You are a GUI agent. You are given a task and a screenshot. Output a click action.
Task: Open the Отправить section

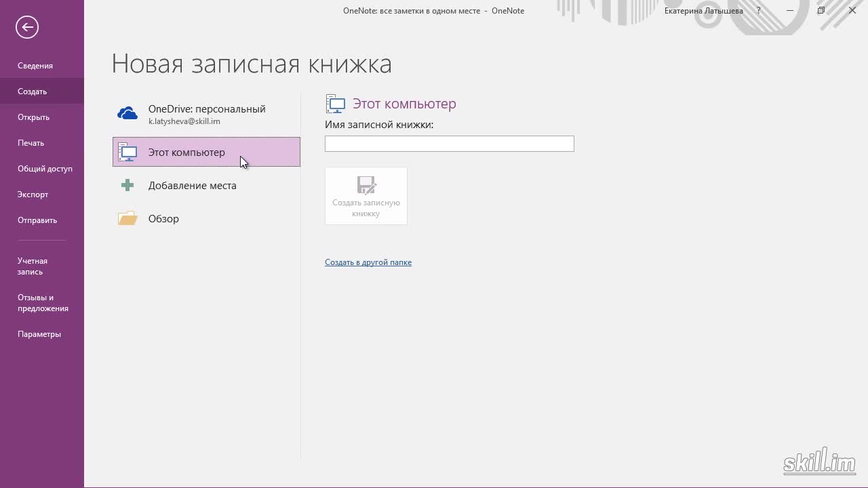click(42, 220)
